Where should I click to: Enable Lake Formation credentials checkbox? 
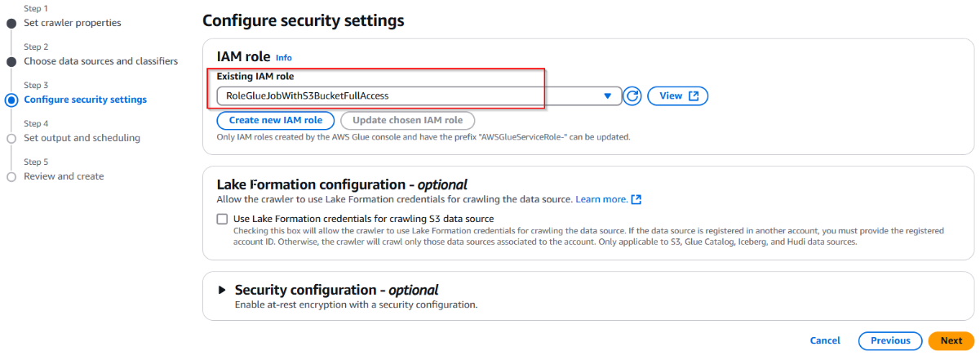[222, 219]
